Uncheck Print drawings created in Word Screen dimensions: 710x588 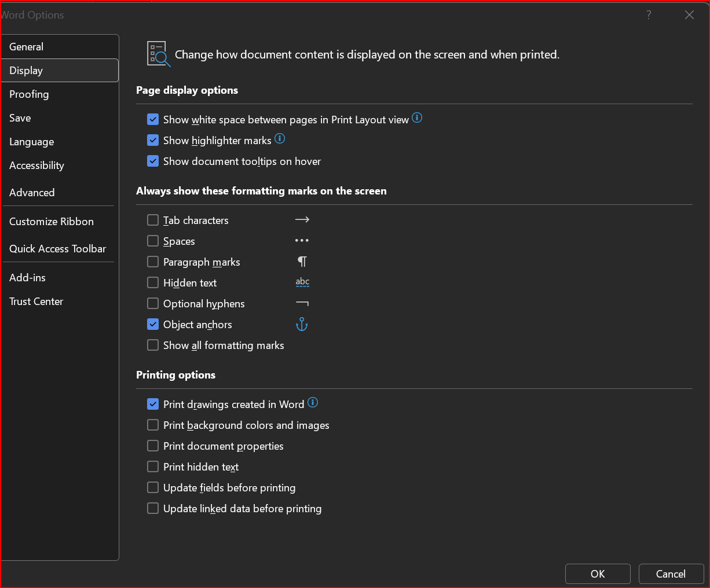[x=153, y=404]
